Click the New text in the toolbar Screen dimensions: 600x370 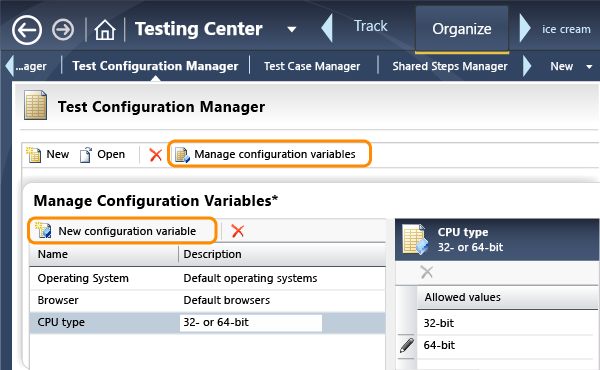point(58,154)
